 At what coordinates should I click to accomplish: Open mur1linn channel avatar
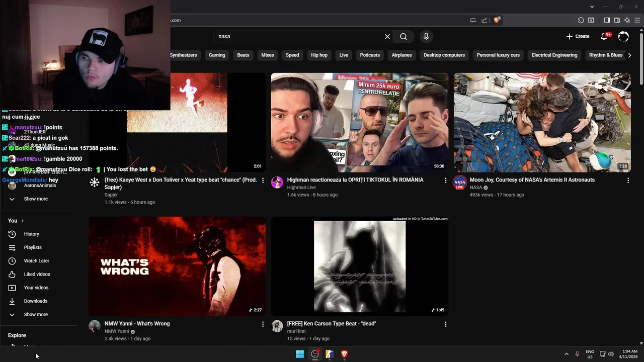pos(277,326)
